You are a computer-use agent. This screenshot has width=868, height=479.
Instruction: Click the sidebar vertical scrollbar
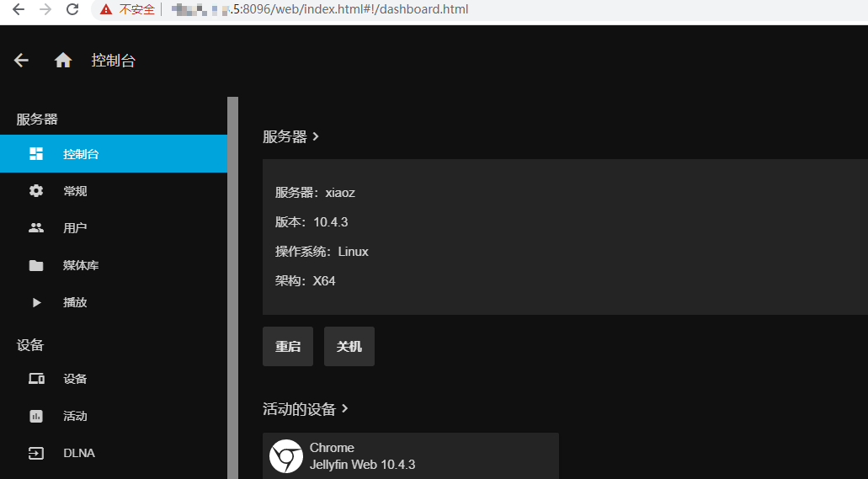[x=232, y=286]
